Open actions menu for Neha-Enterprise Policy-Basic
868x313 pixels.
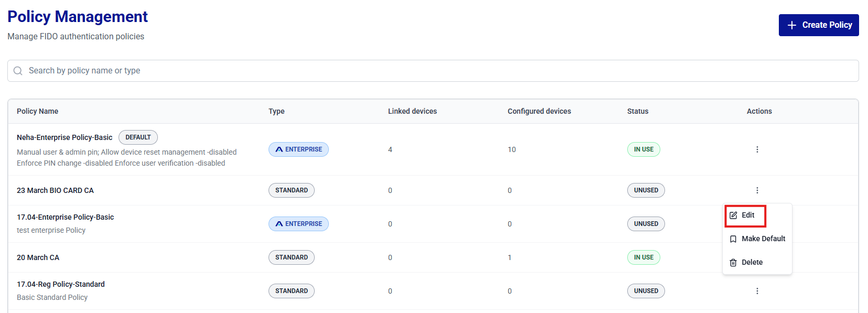[757, 149]
